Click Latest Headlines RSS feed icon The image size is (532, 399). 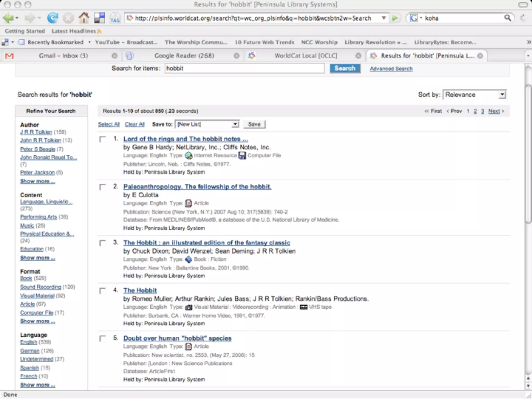(99, 31)
